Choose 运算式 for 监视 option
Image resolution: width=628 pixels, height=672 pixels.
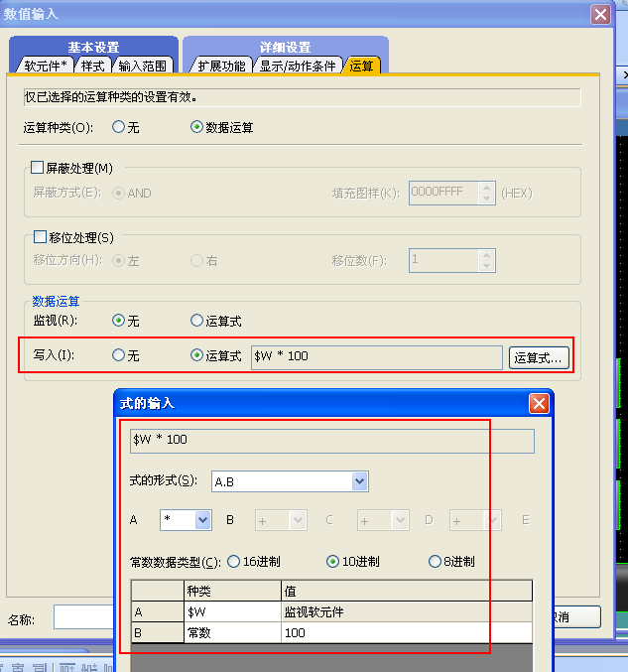pos(196,321)
